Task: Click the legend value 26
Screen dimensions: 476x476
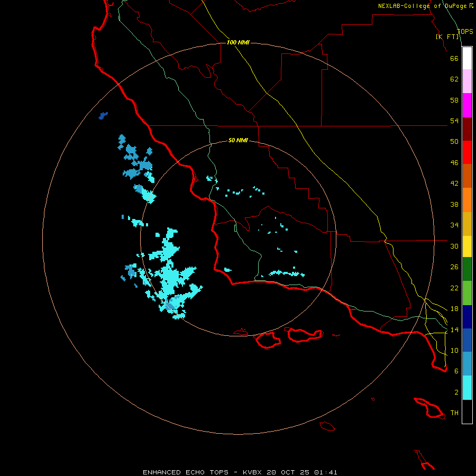Action: click(x=454, y=267)
